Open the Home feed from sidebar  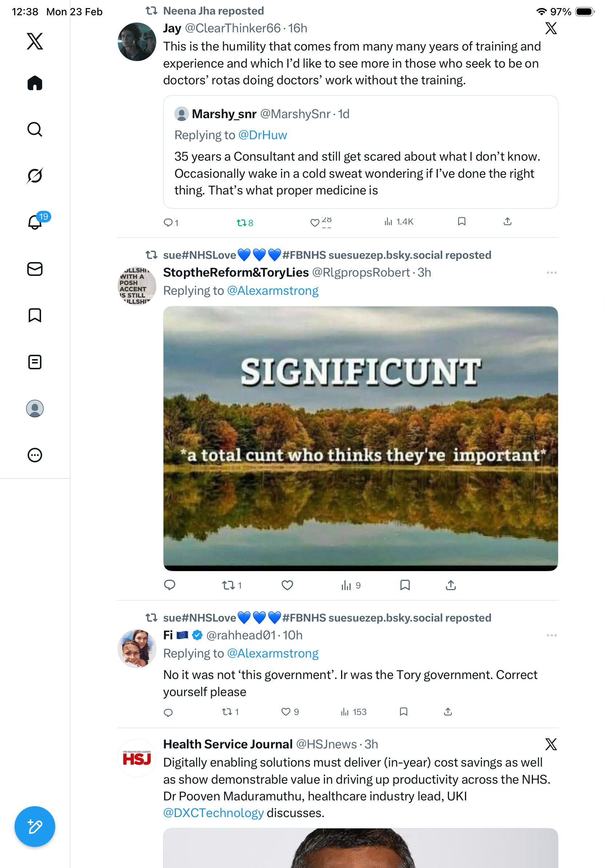pos(35,83)
